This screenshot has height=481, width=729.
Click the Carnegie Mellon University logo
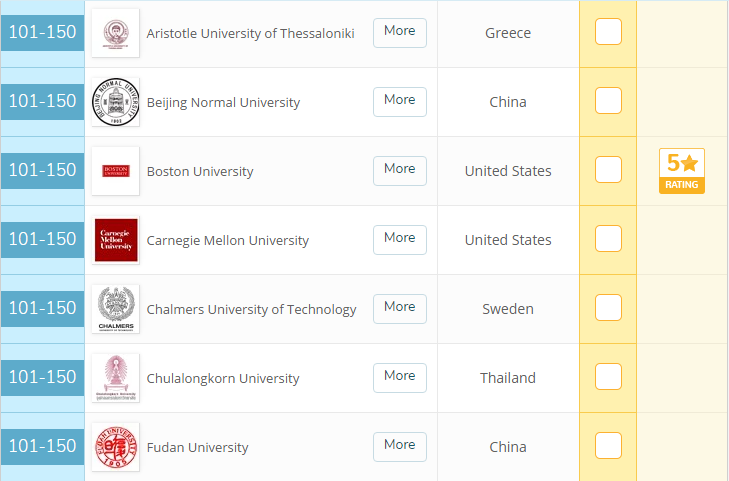coord(115,240)
